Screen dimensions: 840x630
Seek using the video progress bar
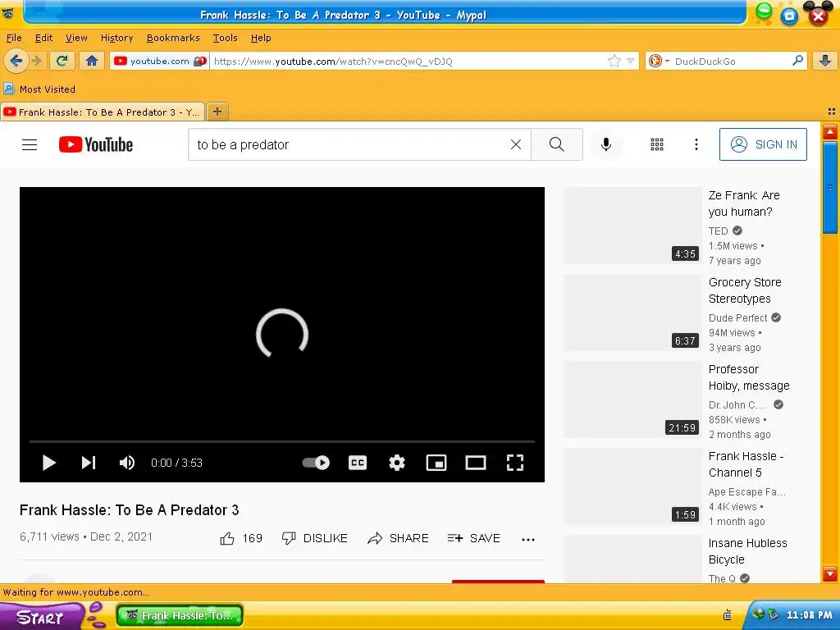tap(282, 441)
